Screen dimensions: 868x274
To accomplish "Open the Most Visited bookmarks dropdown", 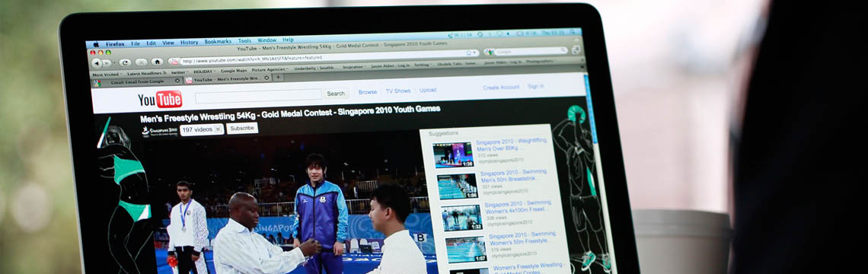I will (x=107, y=74).
